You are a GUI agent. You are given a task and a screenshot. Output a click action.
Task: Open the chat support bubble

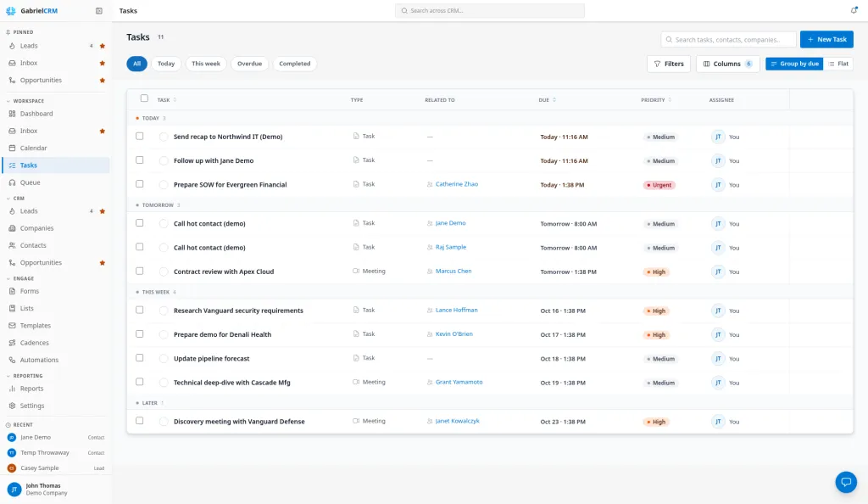point(846,482)
